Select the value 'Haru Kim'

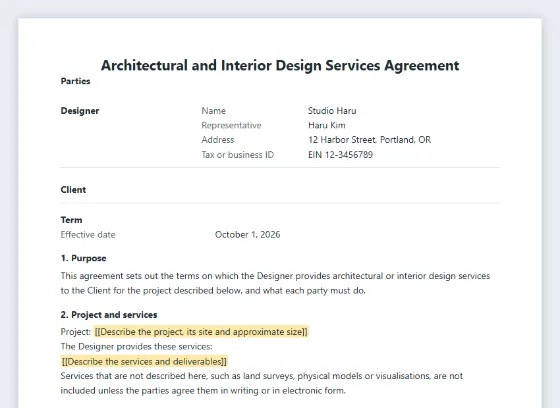pos(327,125)
